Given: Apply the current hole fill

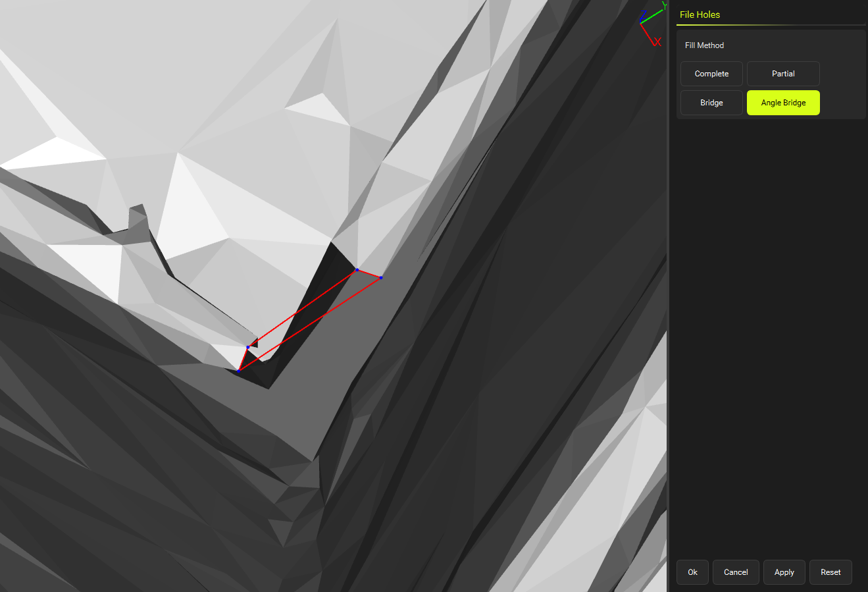Looking at the screenshot, I should pos(784,572).
